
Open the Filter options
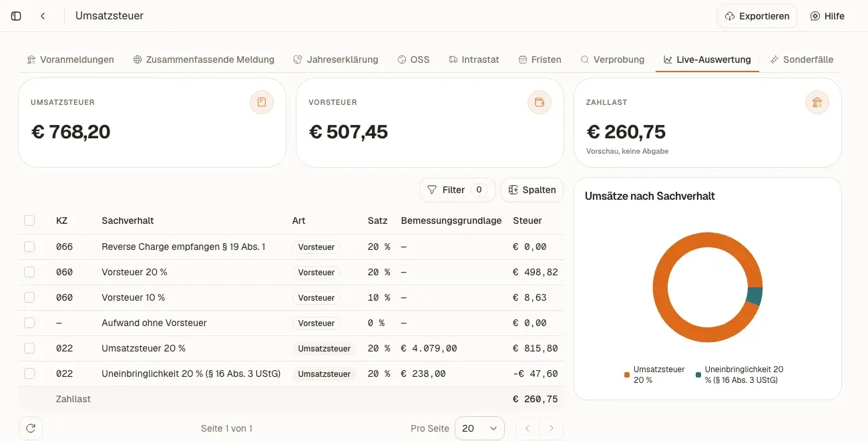click(x=457, y=190)
